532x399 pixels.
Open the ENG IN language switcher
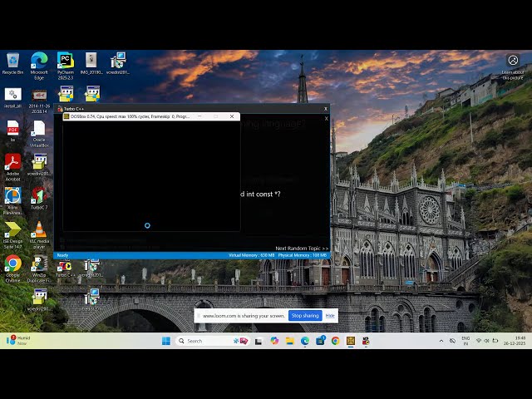tap(465, 341)
